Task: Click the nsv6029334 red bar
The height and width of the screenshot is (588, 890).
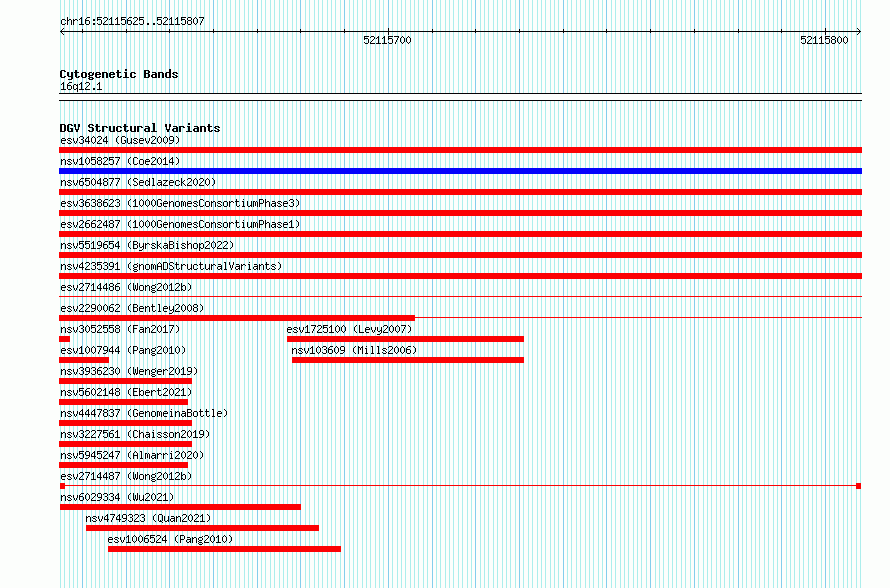Action: tap(180, 507)
